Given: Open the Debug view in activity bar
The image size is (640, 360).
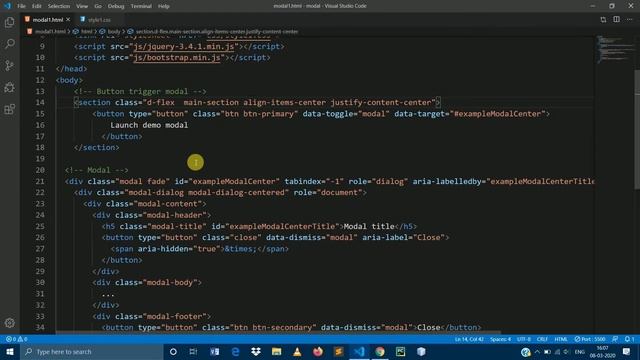Looking at the screenshot, I should (9, 87).
